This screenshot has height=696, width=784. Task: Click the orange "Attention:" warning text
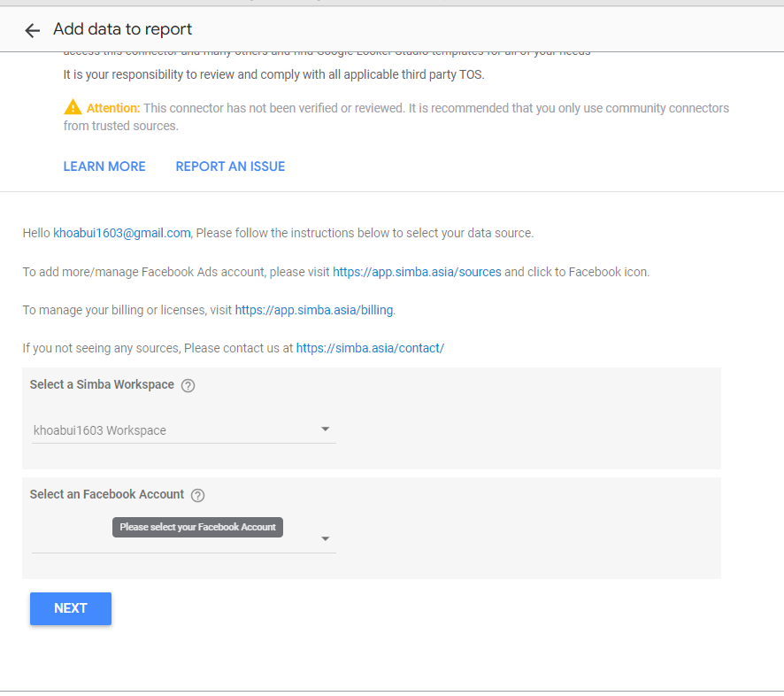tap(113, 108)
